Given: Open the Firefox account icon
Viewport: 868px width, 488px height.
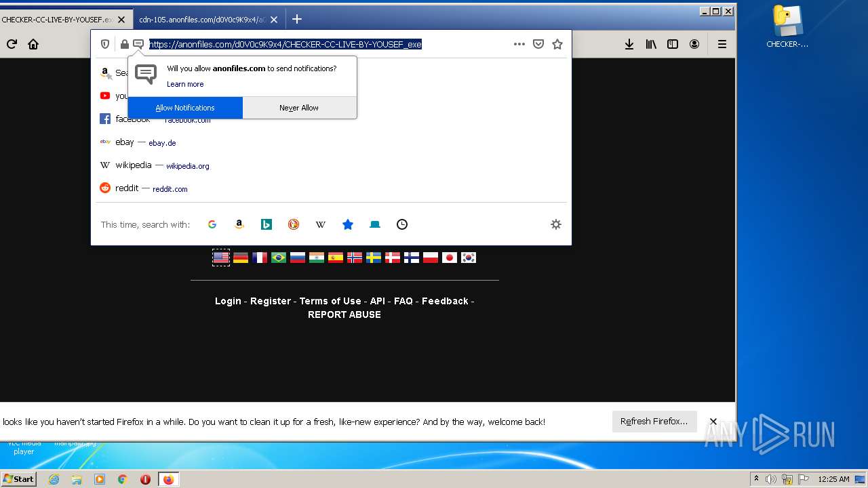Looking at the screenshot, I should pyautogui.click(x=694, y=44).
